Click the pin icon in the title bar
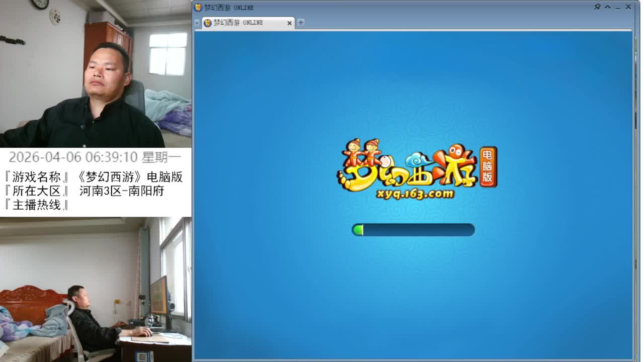 597,7
